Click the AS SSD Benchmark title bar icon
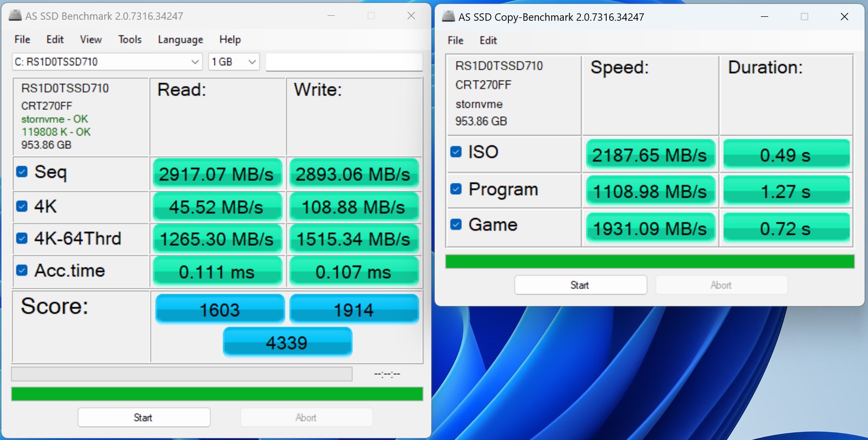 coord(15,16)
